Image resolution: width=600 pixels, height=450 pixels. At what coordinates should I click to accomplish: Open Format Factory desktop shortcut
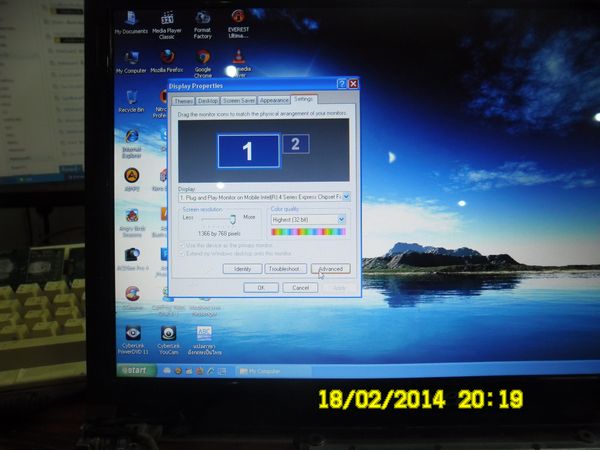point(202,25)
